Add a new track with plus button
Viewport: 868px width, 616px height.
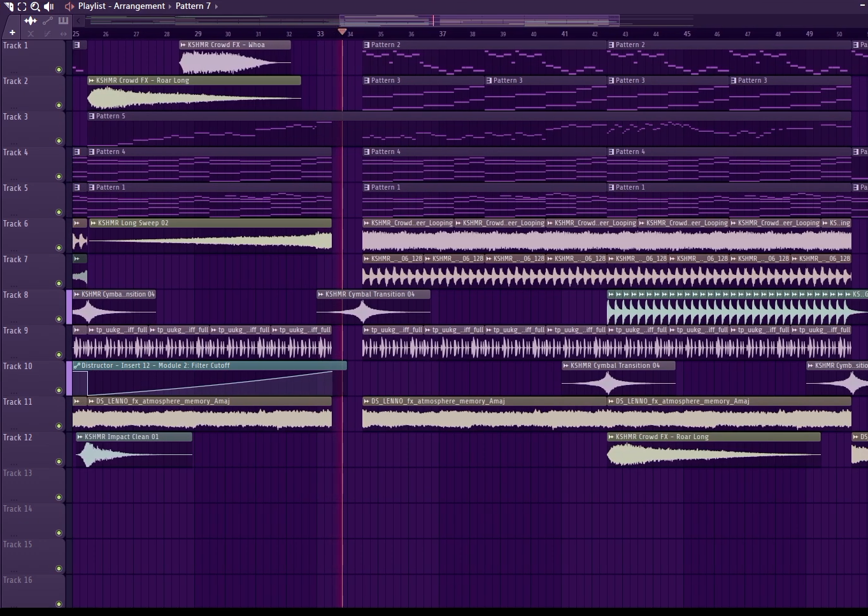coord(12,32)
